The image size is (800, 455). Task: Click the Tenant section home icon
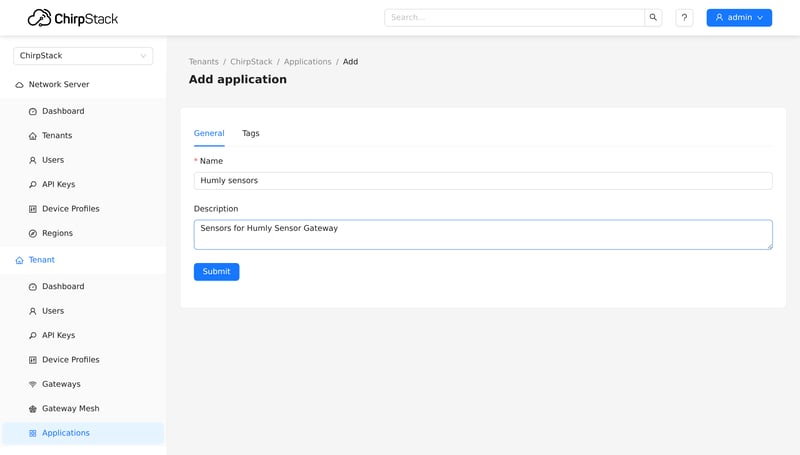[x=19, y=260]
